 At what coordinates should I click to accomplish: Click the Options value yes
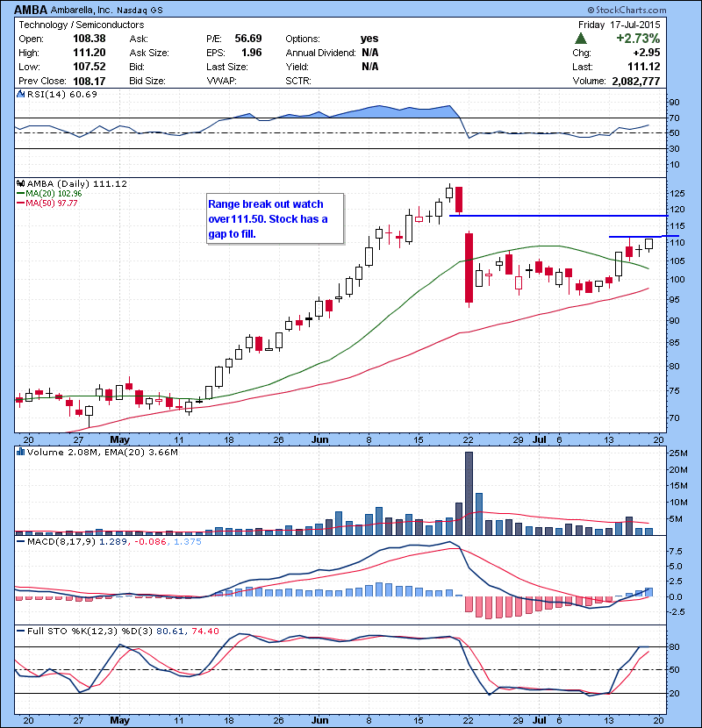pyautogui.click(x=369, y=39)
